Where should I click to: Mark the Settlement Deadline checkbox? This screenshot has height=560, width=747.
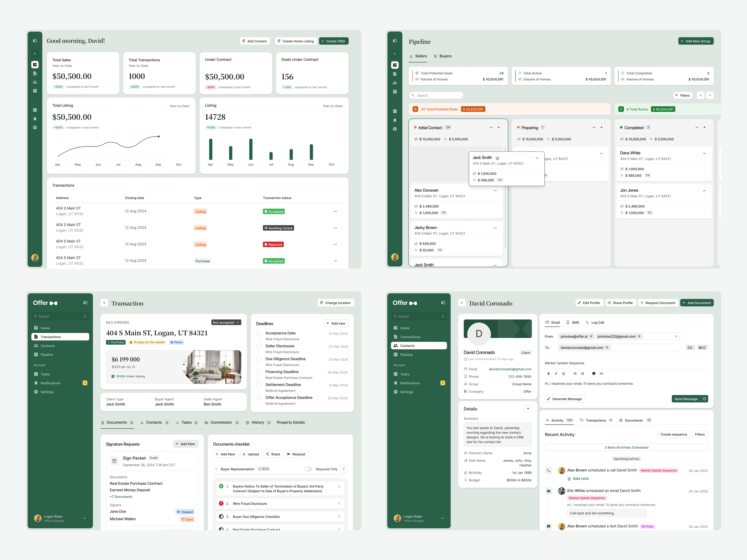pos(259,385)
